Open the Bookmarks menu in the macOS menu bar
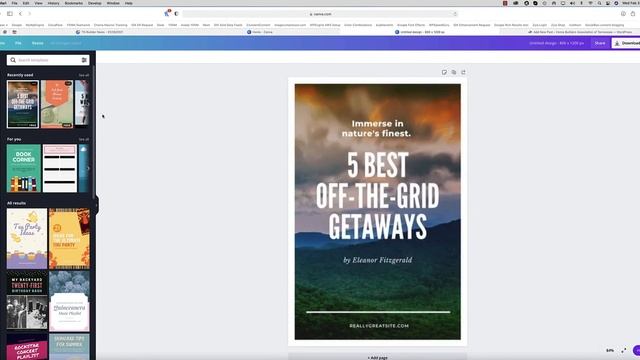Screen dimensions: 640x360 pyautogui.click(x=74, y=3)
